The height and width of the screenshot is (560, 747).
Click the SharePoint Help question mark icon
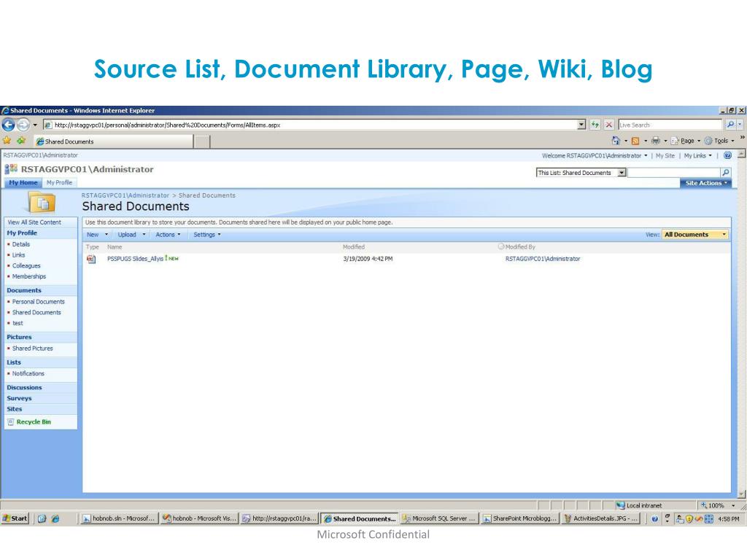pos(727,155)
